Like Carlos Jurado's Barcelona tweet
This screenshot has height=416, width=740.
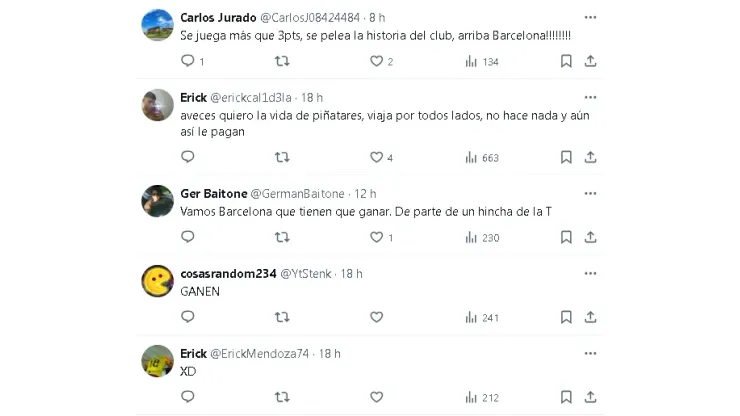point(377,61)
